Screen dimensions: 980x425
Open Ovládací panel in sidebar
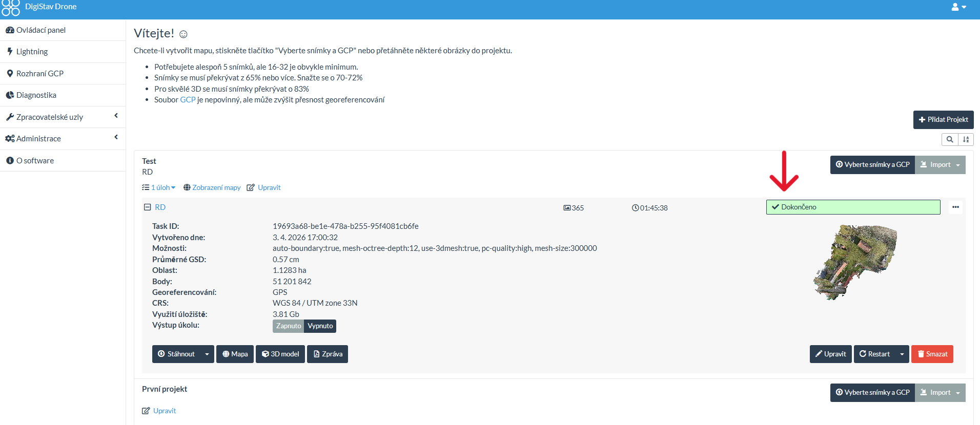pos(63,30)
